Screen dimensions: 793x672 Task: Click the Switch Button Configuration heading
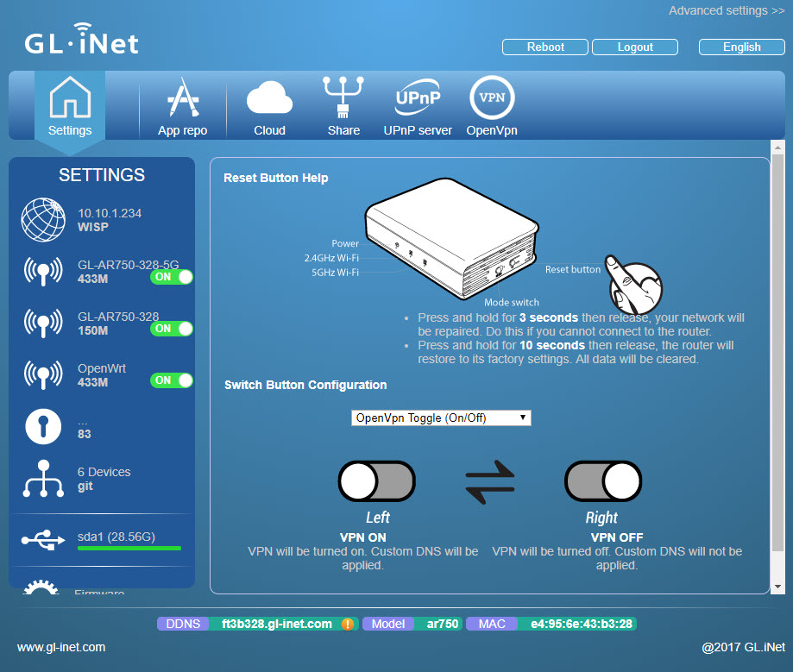coord(305,385)
